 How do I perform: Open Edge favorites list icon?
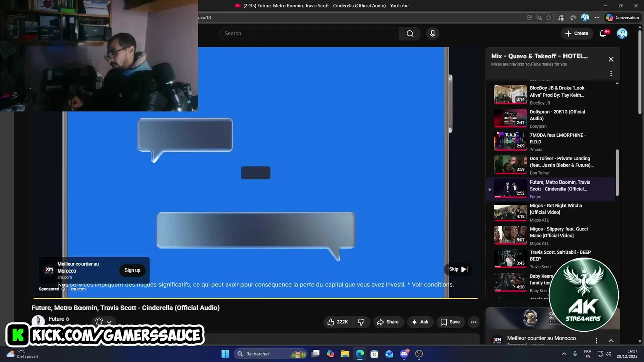[x=573, y=18]
